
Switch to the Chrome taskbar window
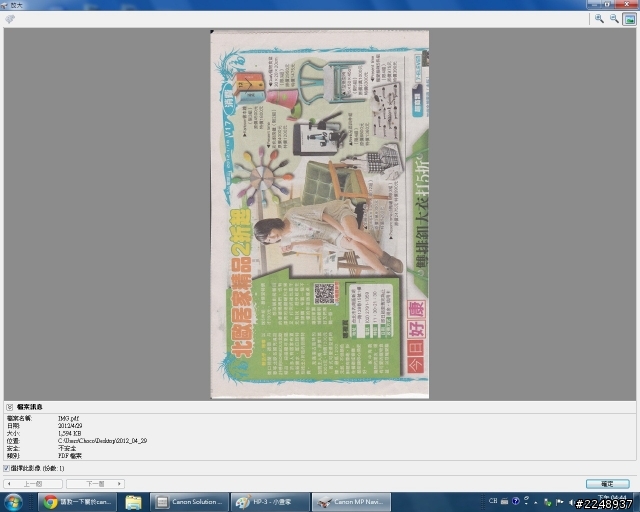[78, 502]
